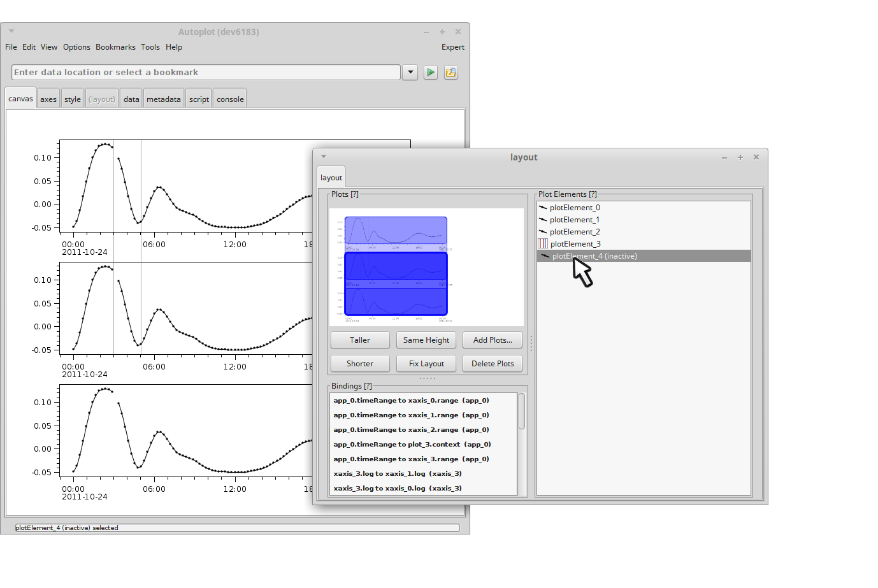Click the green play button beside the data location field

point(431,72)
